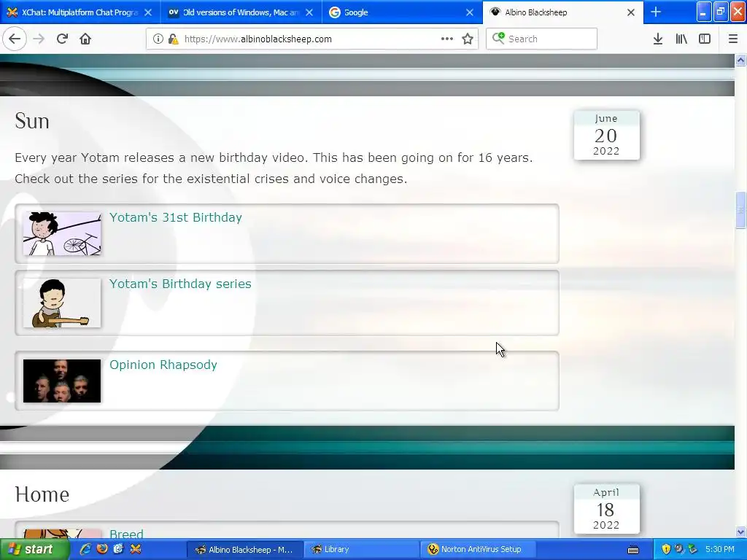
Task: Click the vertical scrollbar thumb
Action: coord(741,210)
